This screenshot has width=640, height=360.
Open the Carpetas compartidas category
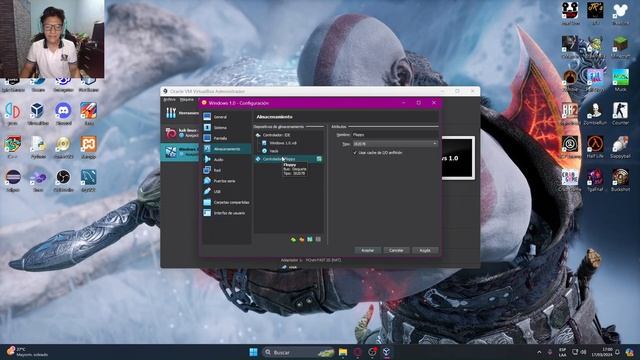point(227,202)
